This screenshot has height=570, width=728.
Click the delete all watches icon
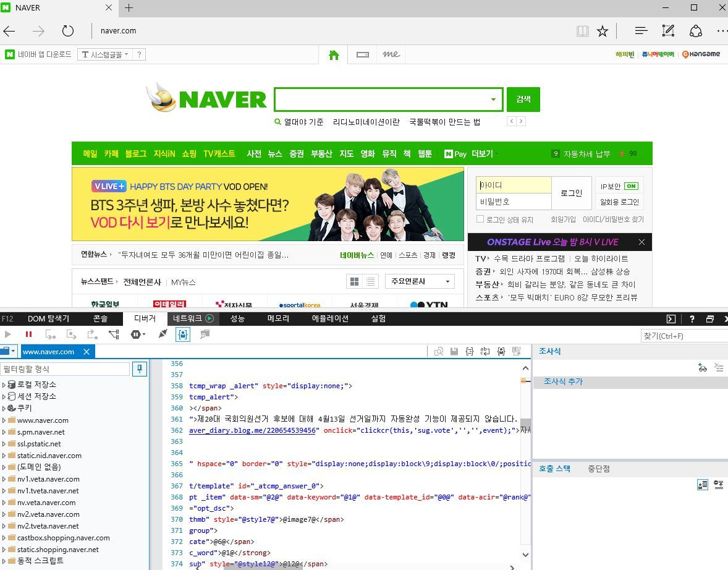point(719,367)
